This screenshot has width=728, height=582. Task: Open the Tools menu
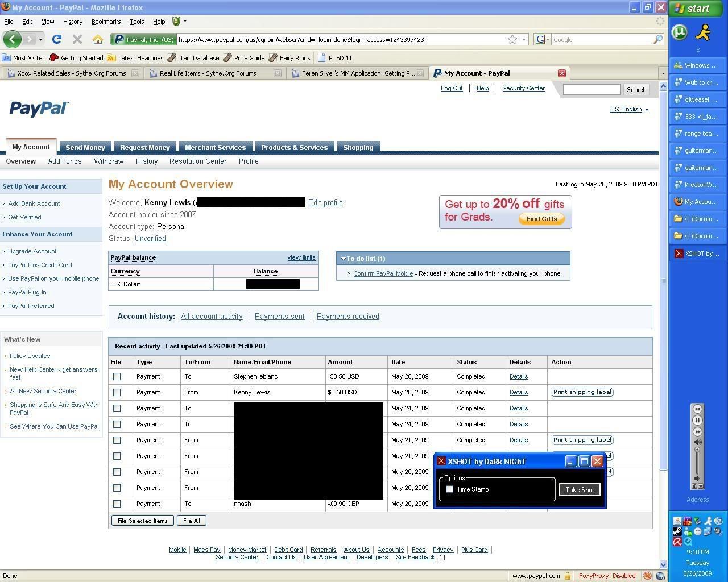point(137,22)
